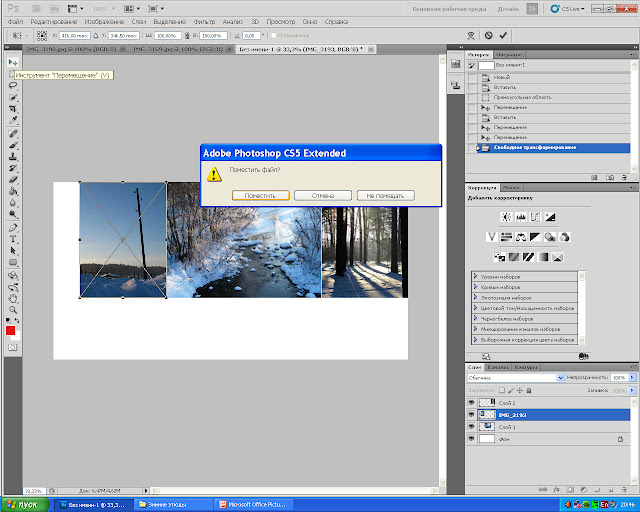Select the History Brush tool
The width and height of the screenshot is (640, 512).
point(13,168)
